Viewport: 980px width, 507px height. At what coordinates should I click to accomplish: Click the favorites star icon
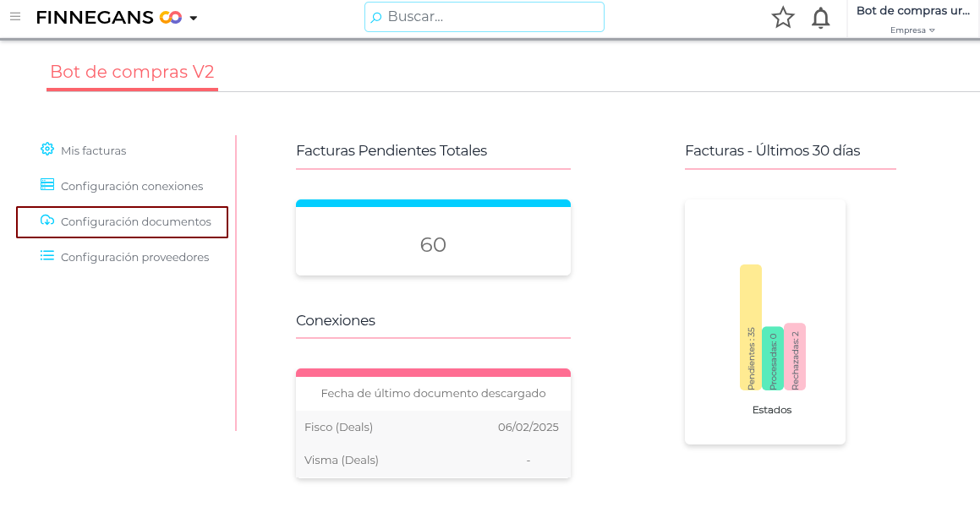point(783,18)
